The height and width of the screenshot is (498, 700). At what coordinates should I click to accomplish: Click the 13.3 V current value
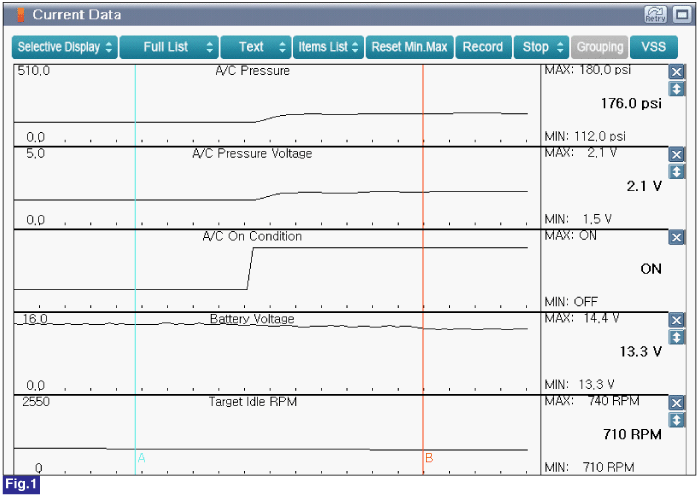[x=641, y=352]
